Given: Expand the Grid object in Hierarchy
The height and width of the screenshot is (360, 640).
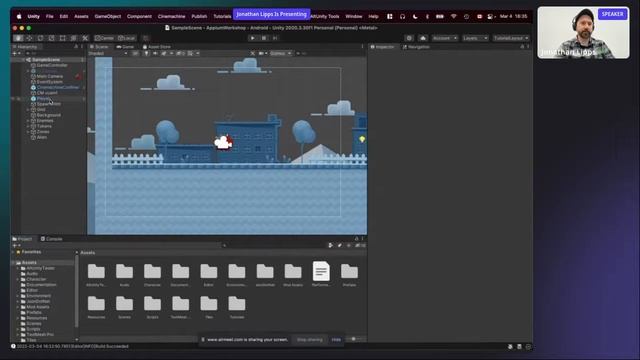Looking at the screenshot, I should coord(28,110).
